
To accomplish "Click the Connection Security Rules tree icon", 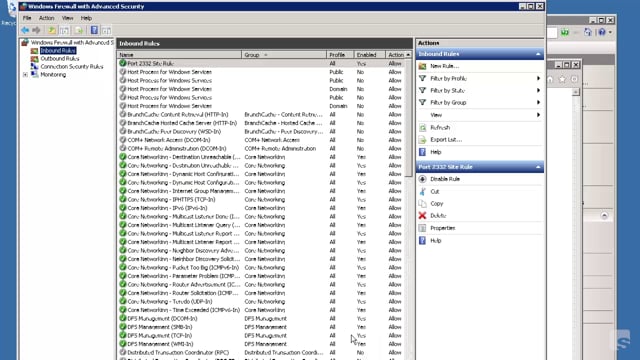I will click(35, 67).
